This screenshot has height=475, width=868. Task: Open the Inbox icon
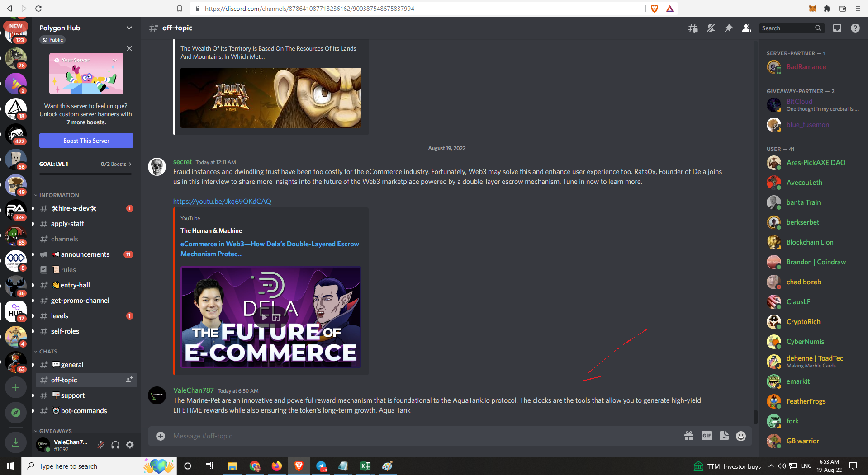point(837,28)
